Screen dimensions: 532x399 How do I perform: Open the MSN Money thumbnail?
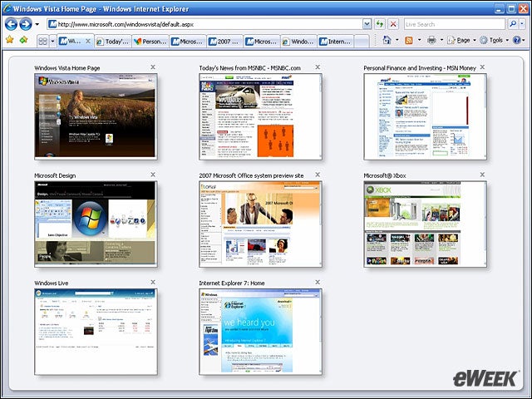click(x=425, y=116)
